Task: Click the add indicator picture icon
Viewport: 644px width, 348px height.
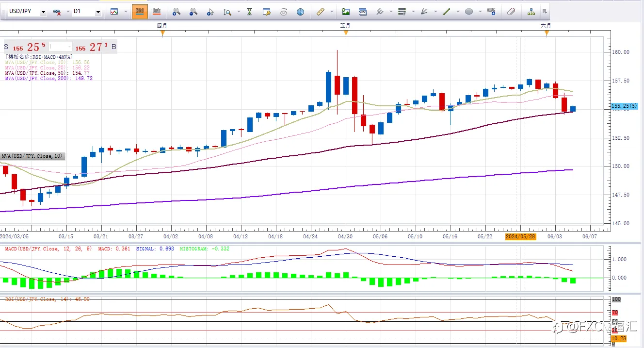Action: coord(346,12)
